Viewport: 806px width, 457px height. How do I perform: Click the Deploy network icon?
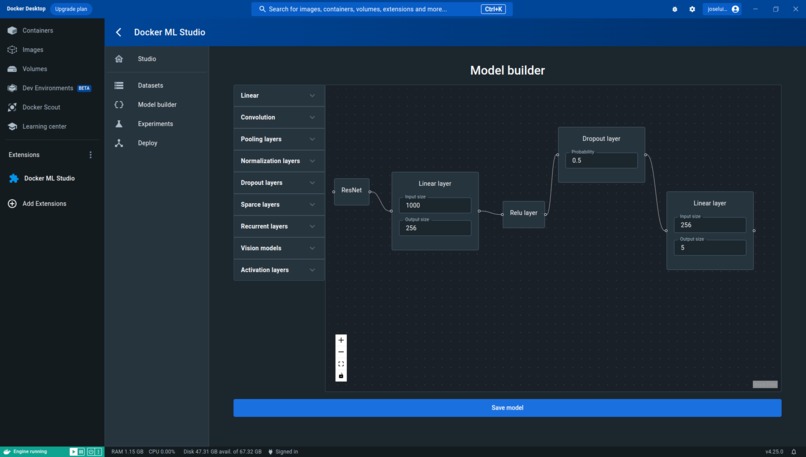pos(119,143)
